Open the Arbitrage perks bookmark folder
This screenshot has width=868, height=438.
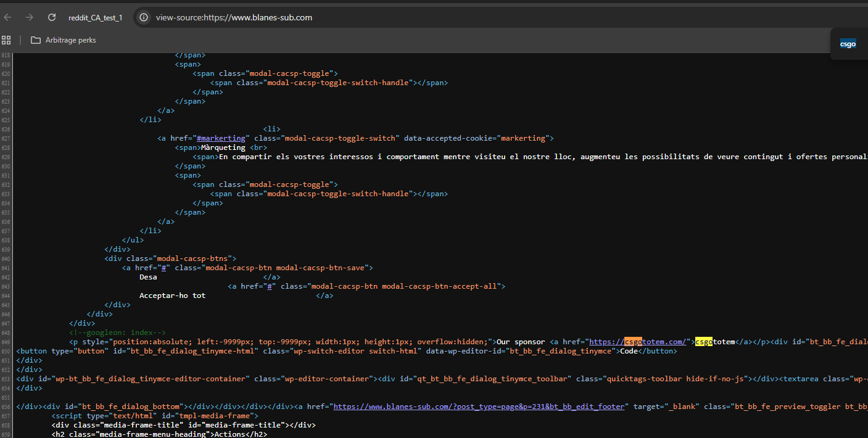pyautogui.click(x=63, y=40)
